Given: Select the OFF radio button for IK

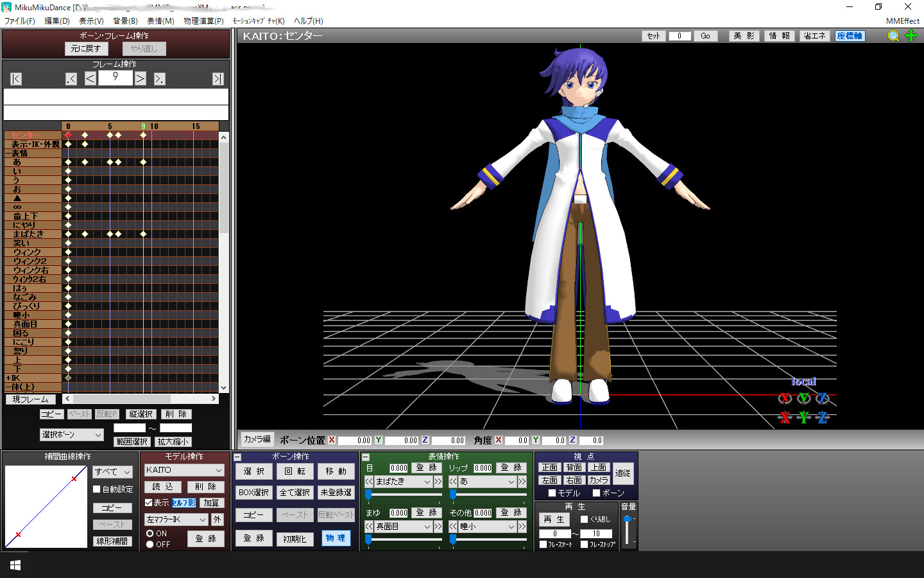Looking at the screenshot, I should (x=150, y=544).
